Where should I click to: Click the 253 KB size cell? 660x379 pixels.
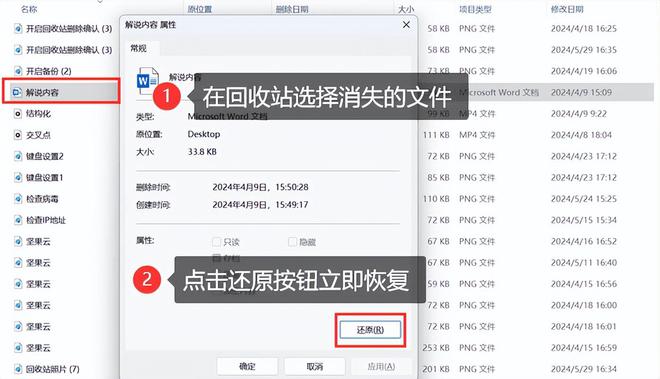(436, 347)
